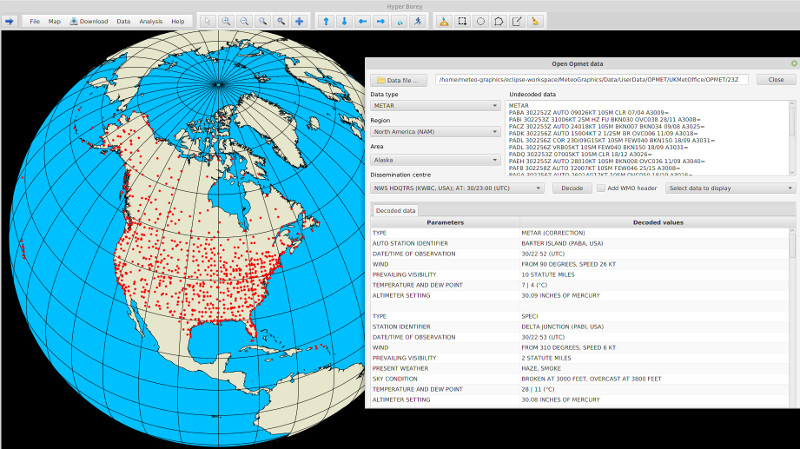Viewport: 800px width, 449px height.
Task: Open the Area Alaska dropdown
Action: pos(435,159)
